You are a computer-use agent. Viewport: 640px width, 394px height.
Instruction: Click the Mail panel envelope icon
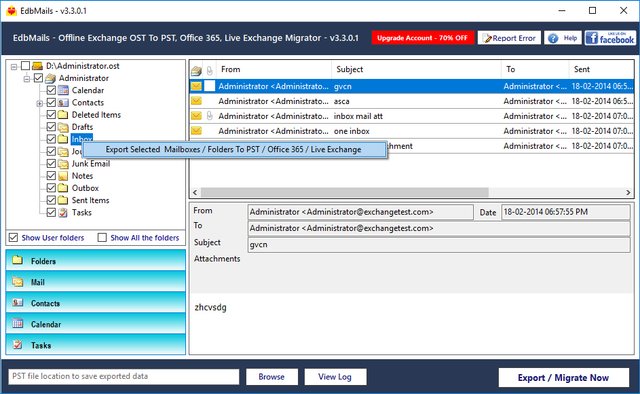click(17, 281)
